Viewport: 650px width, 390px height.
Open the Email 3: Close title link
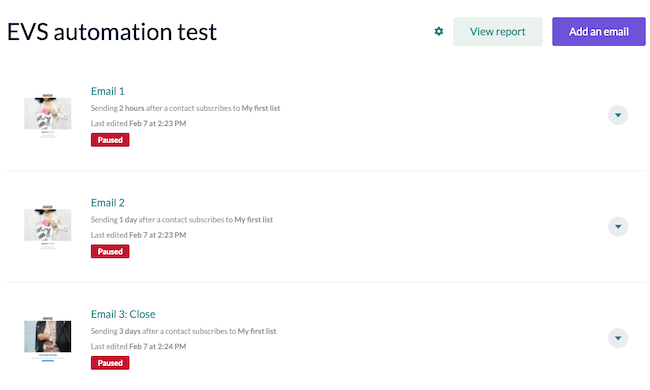click(123, 314)
